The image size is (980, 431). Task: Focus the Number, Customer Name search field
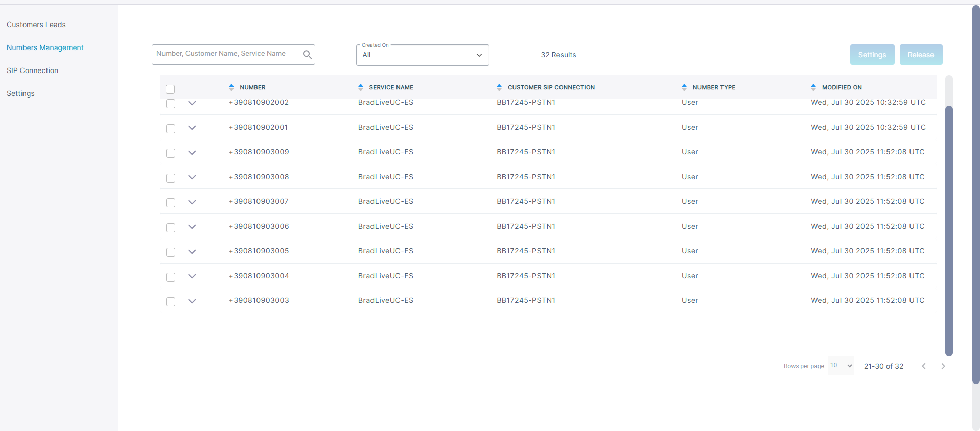tap(227, 54)
